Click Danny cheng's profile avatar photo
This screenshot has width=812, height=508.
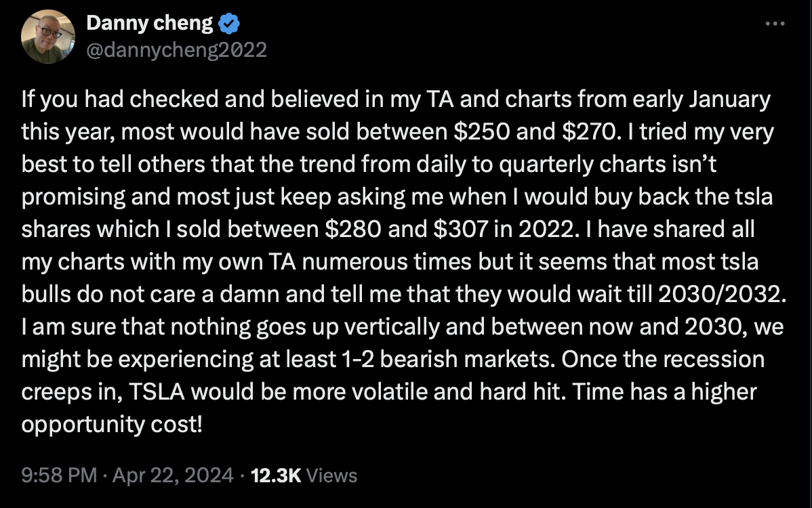(x=45, y=37)
